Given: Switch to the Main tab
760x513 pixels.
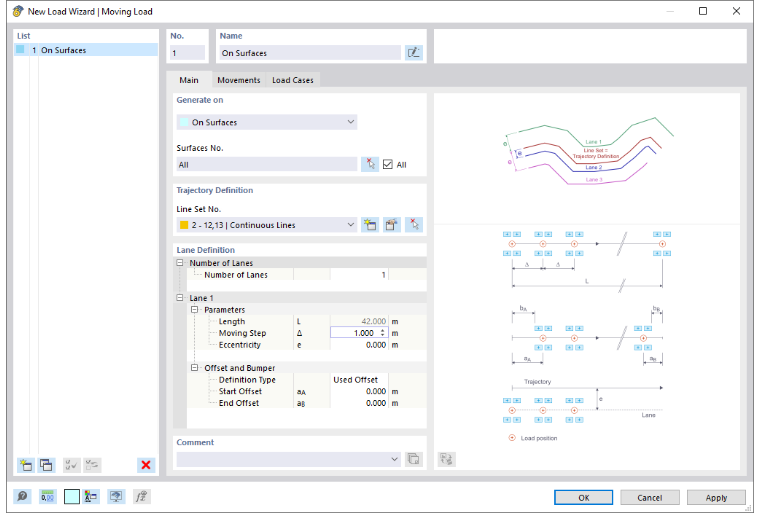Looking at the screenshot, I should tap(189, 80).
